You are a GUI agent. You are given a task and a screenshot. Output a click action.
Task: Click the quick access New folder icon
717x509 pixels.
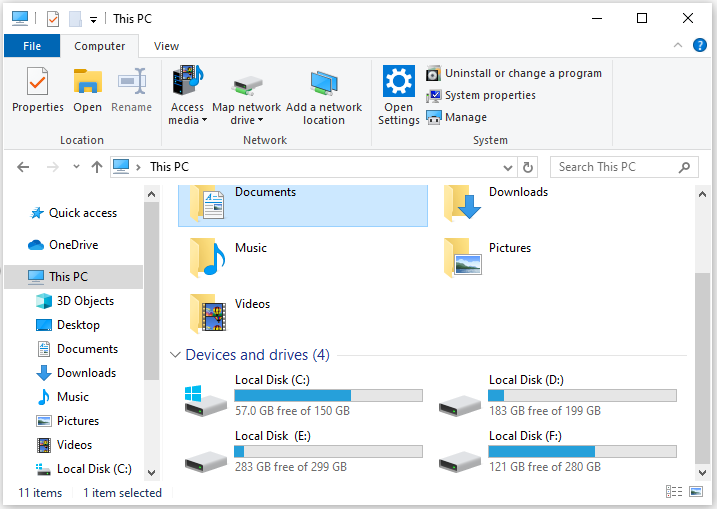coord(75,19)
